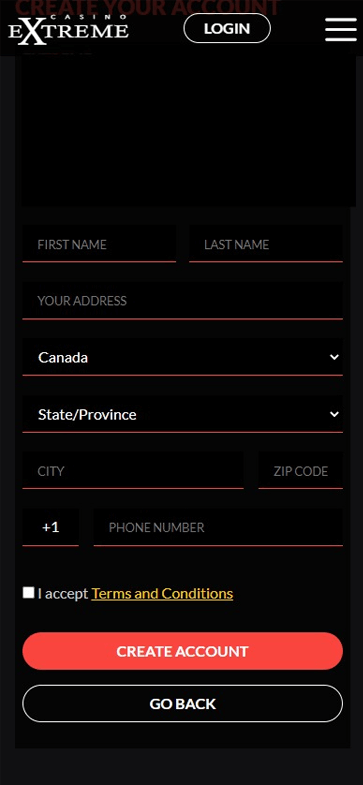This screenshot has height=785, width=363.
Task: Open the Terms and Conditions link
Action: click(162, 594)
